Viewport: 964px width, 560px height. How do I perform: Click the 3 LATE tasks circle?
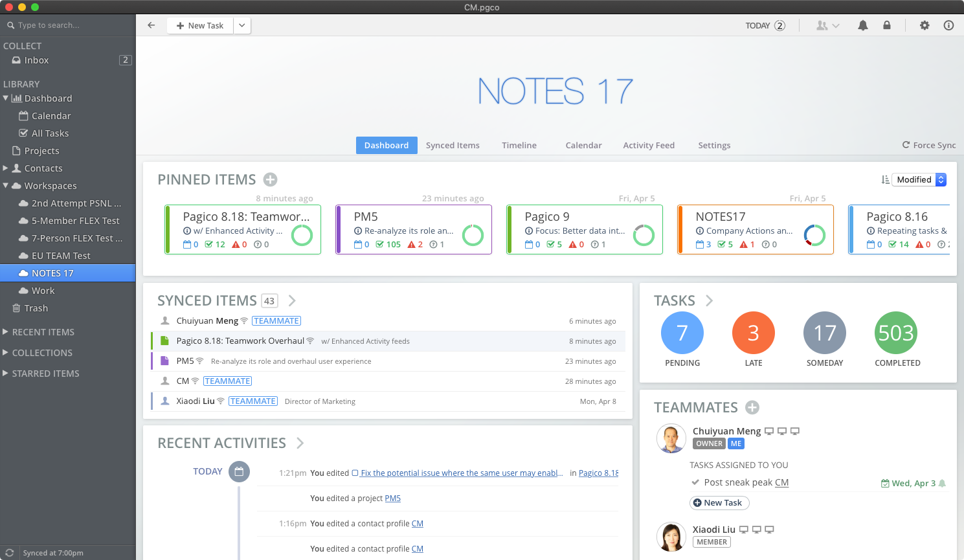pos(754,333)
